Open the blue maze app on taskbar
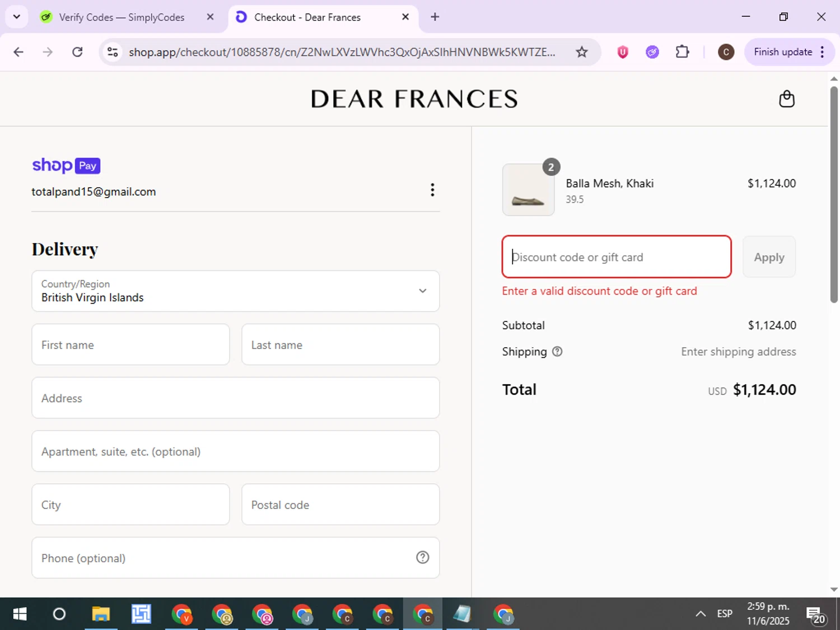Viewport: 840px width, 630px height. pyautogui.click(x=141, y=614)
